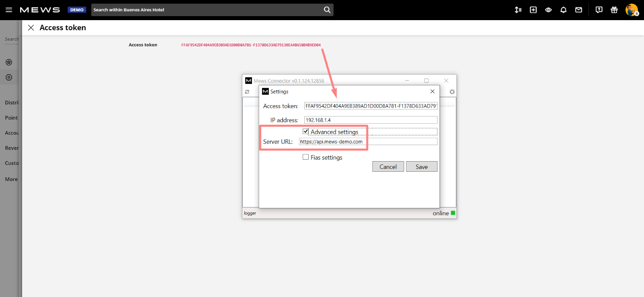Click the sidebar star badge icon
This screenshot has height=297, width=644.
9,62
